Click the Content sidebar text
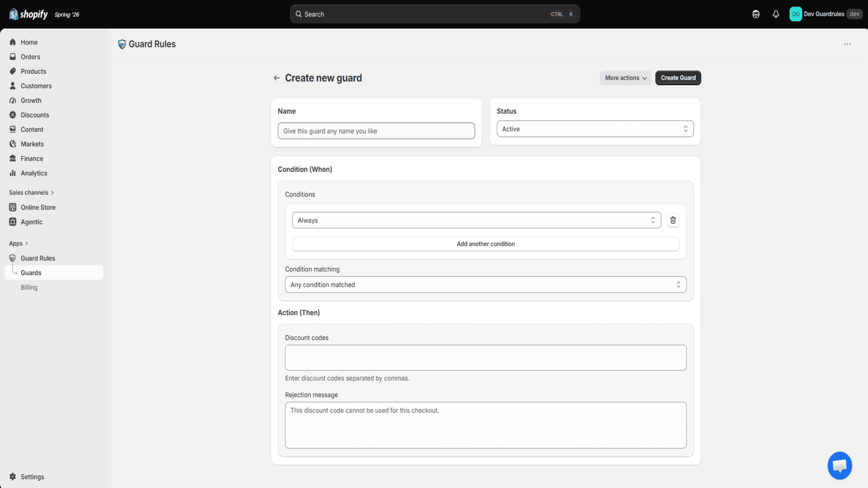The width and height of the screenshot is (868, 488). [32, 130]
